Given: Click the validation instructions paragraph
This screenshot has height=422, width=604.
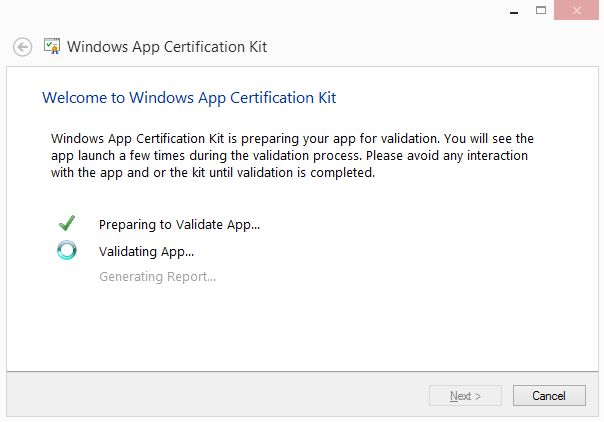Looking at the screenshot, I should (x=292, y=156).
